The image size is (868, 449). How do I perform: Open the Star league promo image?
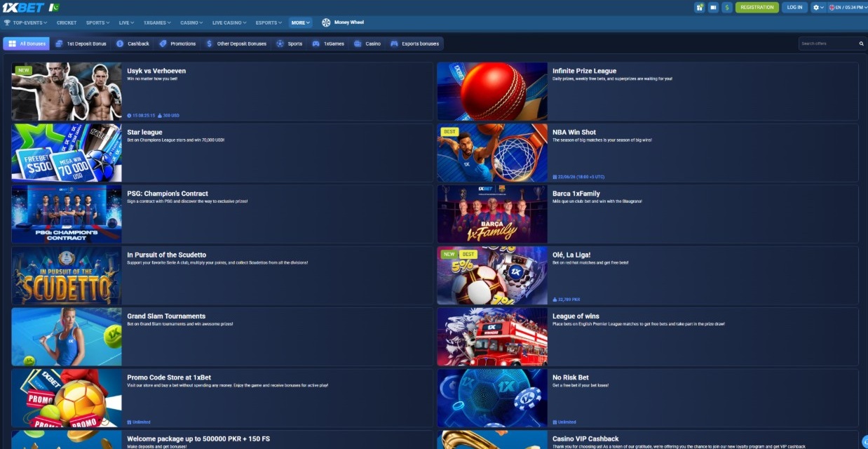coord(67,153)
